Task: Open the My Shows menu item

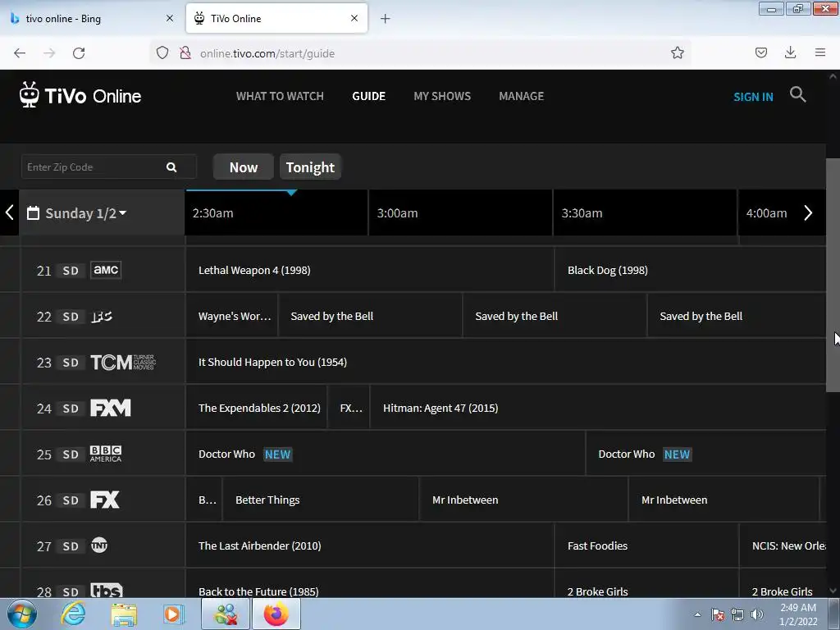Action: pos(442,97)
